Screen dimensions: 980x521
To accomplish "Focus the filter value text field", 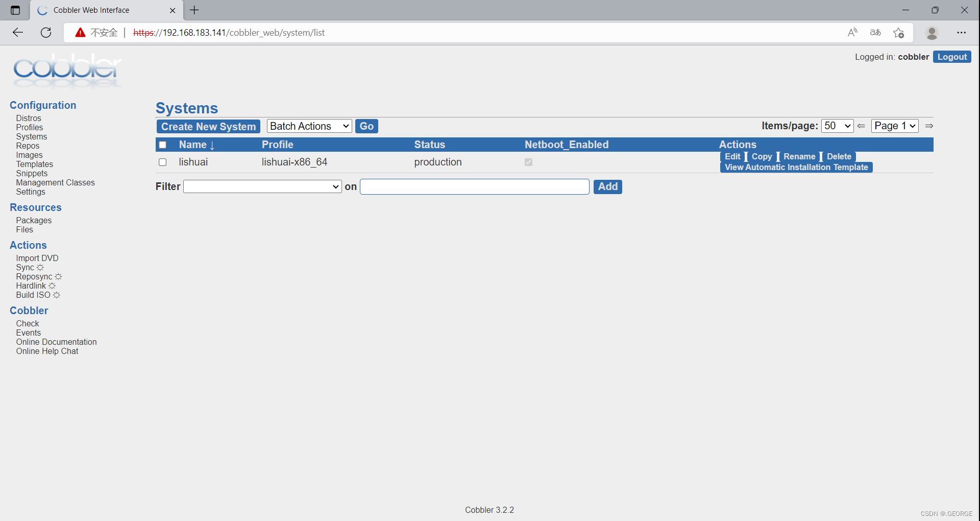I will pos(475,186).
